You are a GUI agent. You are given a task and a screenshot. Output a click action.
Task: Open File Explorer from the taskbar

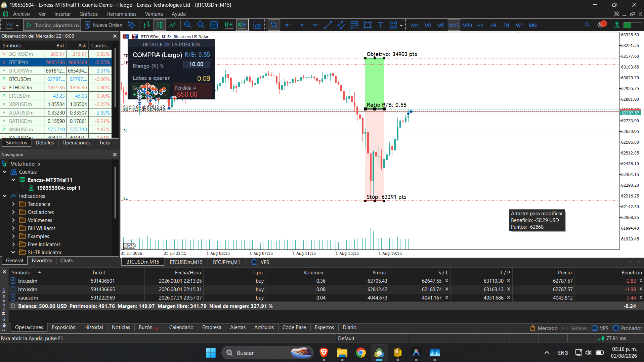point(342,353)
